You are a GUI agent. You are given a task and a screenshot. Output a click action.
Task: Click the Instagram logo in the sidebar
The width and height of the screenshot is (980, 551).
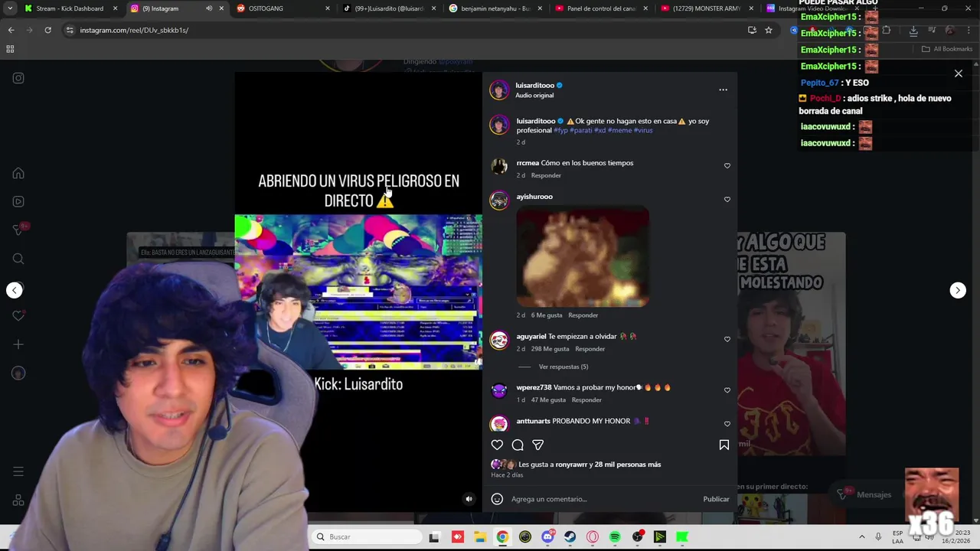tap(18, 78)
